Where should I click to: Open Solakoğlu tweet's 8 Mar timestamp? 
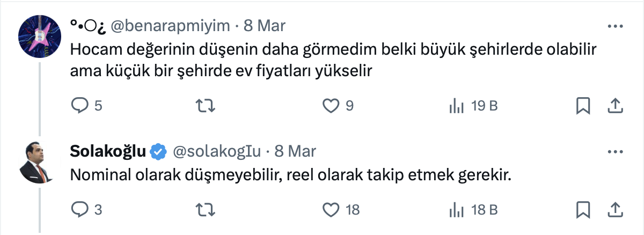point(295,151)
